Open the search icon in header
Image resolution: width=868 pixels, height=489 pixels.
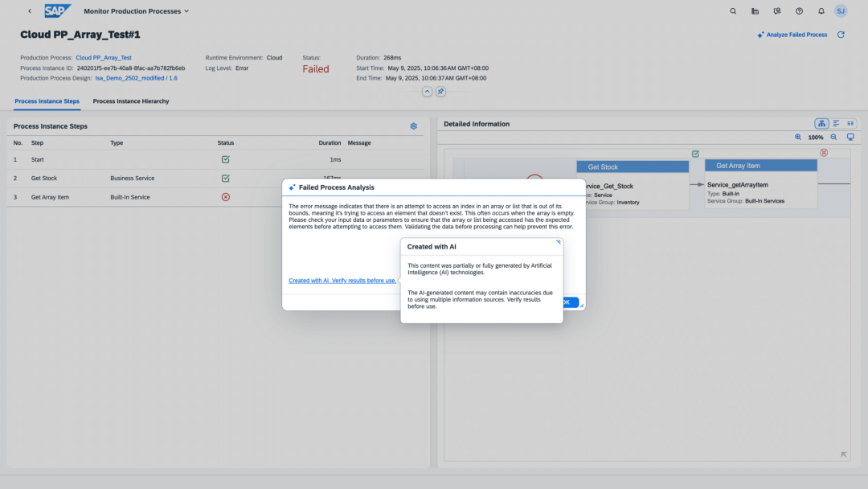click(x=733, y=11)
